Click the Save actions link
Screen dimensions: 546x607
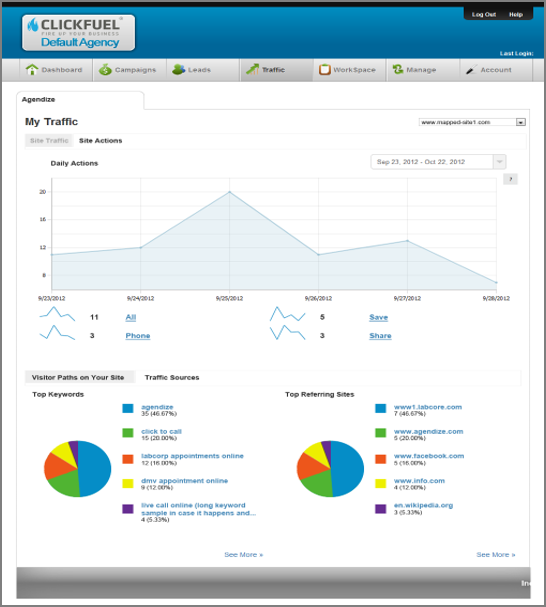378,317
